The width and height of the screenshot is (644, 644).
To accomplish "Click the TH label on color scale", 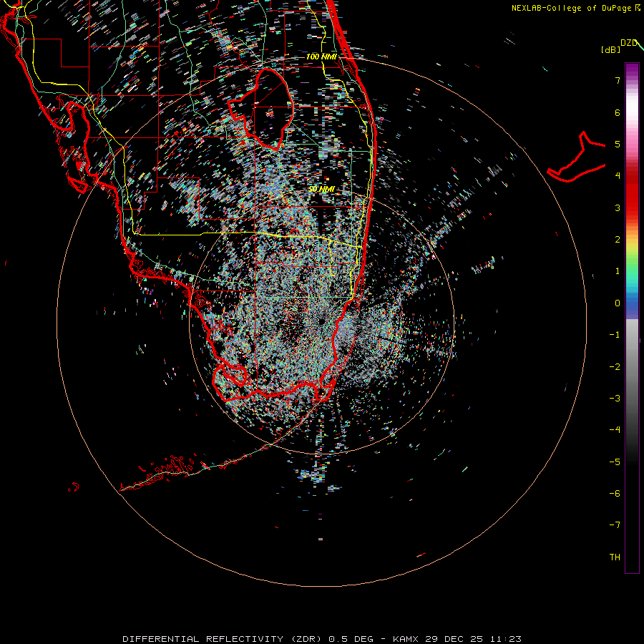I will click(x=615, y=557).
